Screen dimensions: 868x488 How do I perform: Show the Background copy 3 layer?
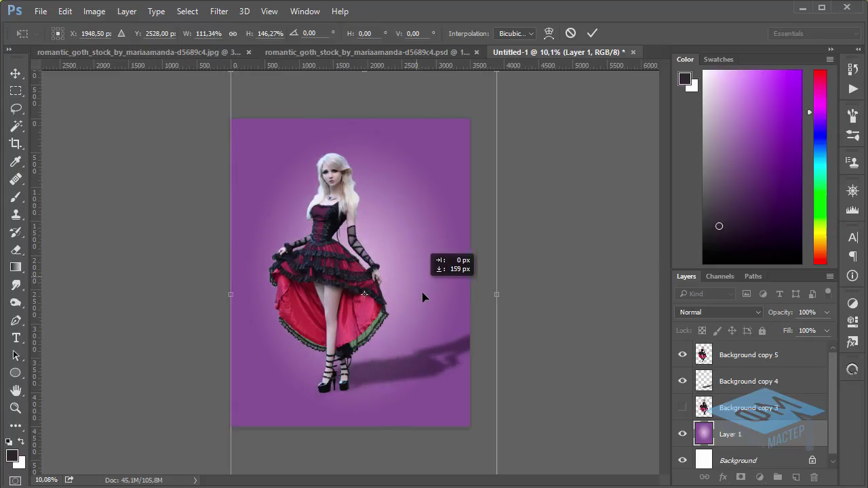pos(682,407)
